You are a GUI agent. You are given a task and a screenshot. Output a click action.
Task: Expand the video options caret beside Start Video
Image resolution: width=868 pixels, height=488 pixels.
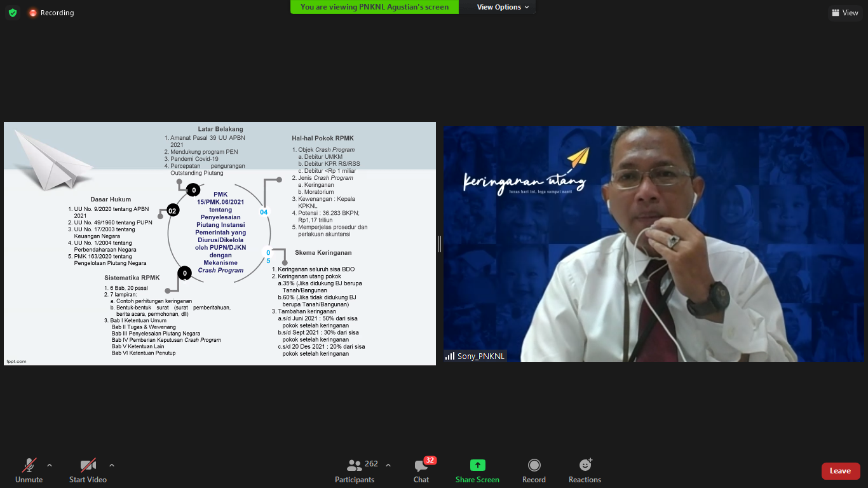(112, 464)
